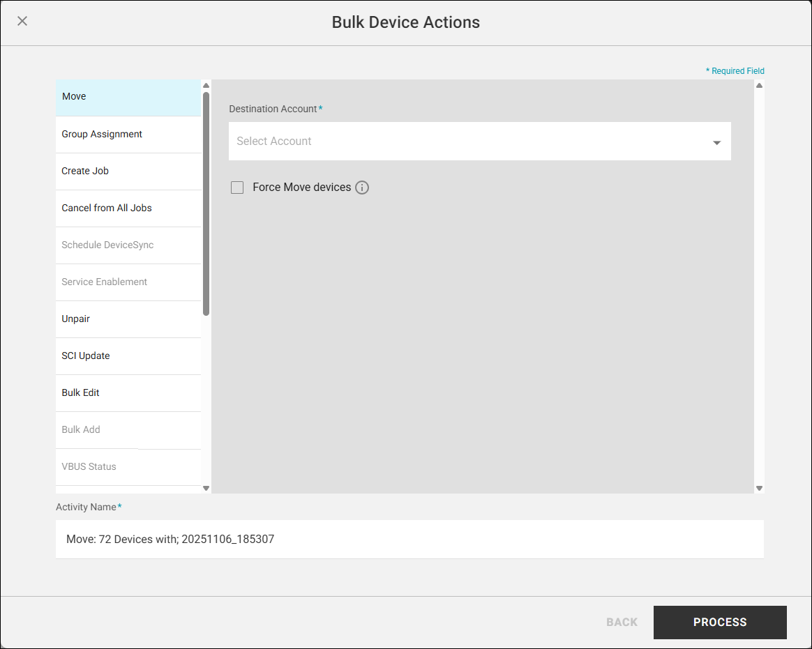Viewport: 812px width, 649px height.
Task: Click the action list scrollbar thumb
Action: pyautogui.click(x=206, y=204)
